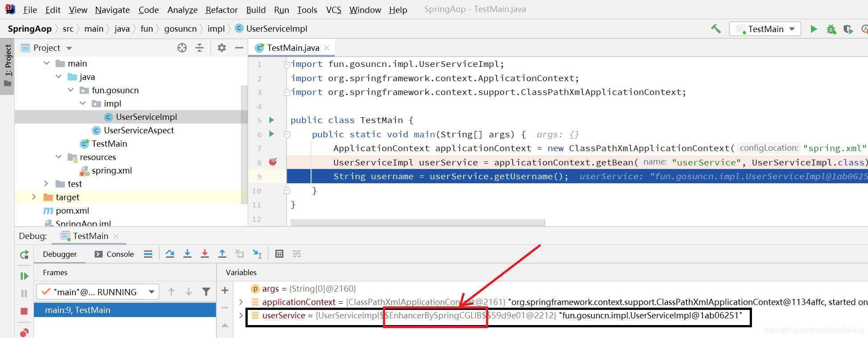Open 1: Project side tool window

pos(8,66)
